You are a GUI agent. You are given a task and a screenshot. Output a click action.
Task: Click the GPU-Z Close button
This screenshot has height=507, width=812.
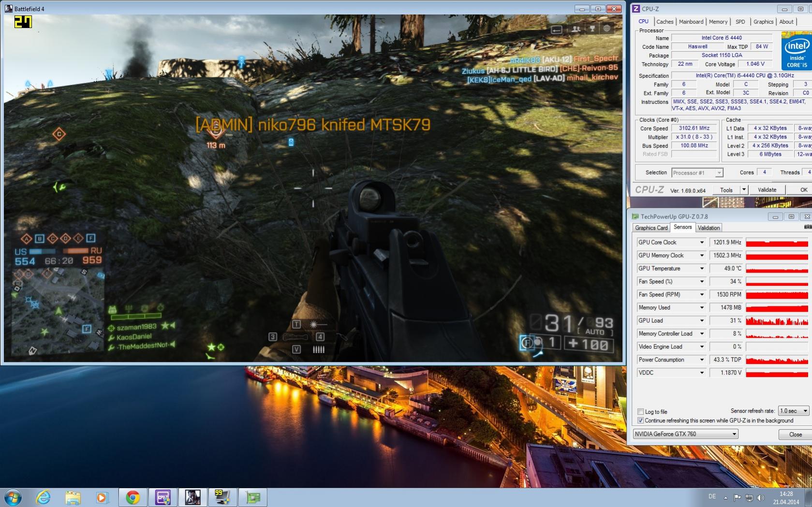click(x=795, y=435)
